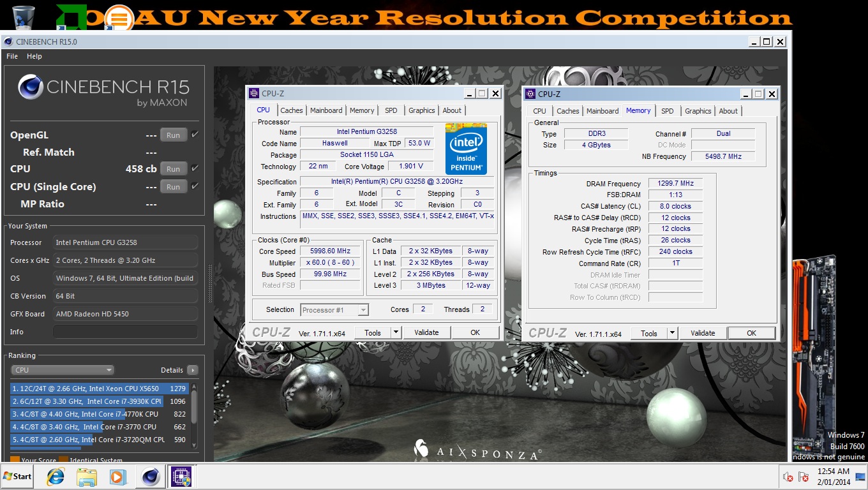Screen dimensions: 868x490
Task: Select the Core i7-3930K ranking entry
Action: point(99,401)
